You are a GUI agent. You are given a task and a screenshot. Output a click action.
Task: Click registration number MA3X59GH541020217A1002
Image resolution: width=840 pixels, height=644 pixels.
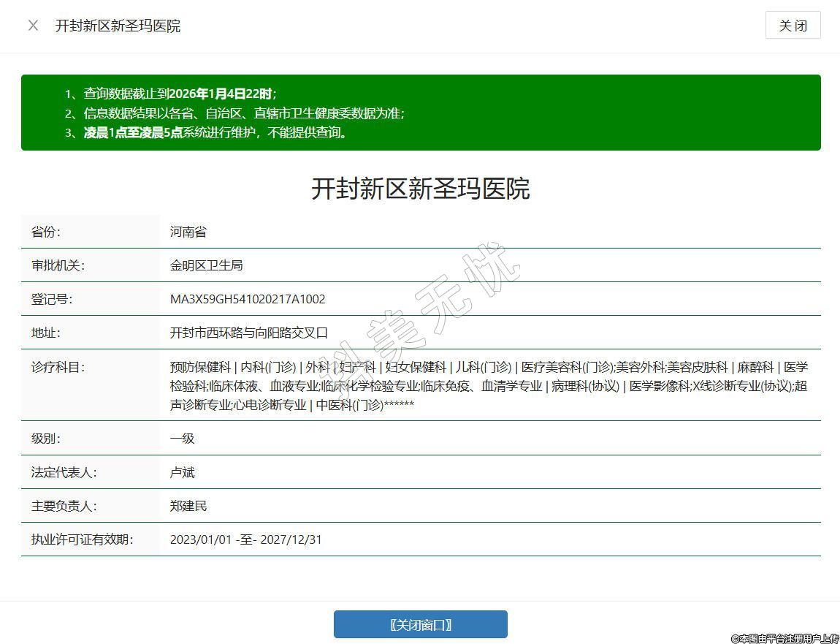point(248,299)
